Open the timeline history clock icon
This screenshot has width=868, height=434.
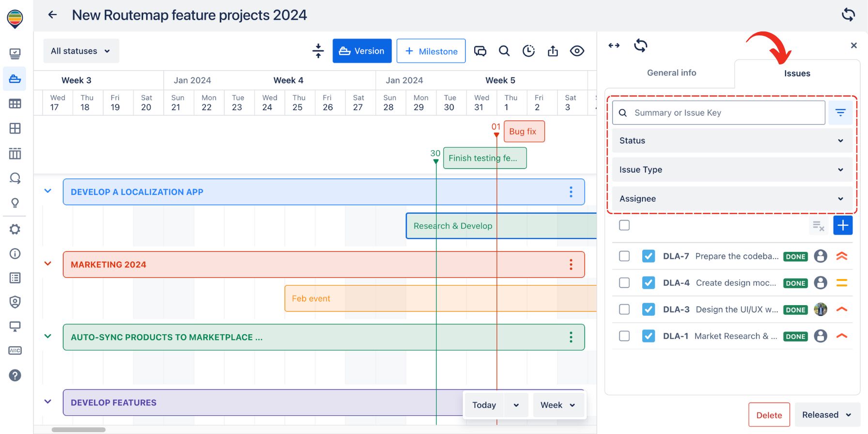(x=528, y=51)
